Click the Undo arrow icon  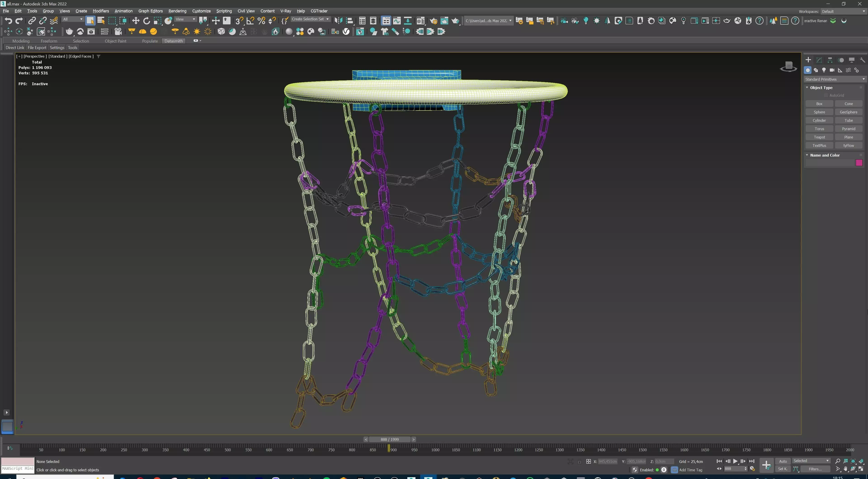[x=8, y=21]
